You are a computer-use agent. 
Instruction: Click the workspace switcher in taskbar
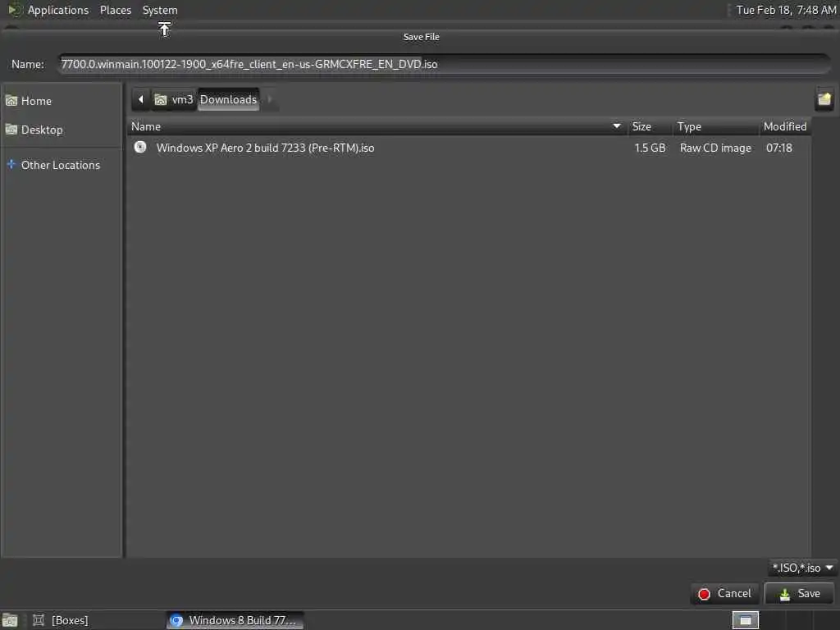pyautogui.click(x=745, y=620)
